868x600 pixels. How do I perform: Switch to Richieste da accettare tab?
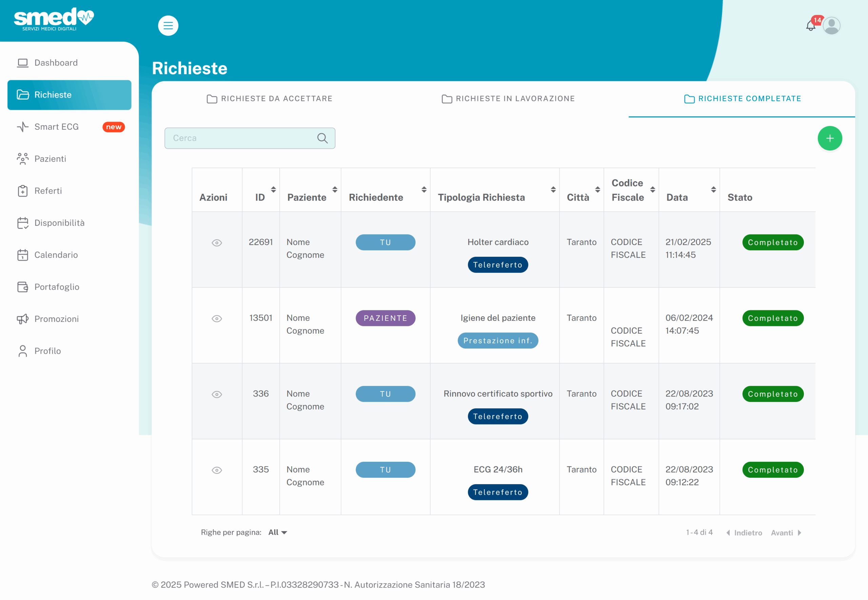(x=270, y=99)
